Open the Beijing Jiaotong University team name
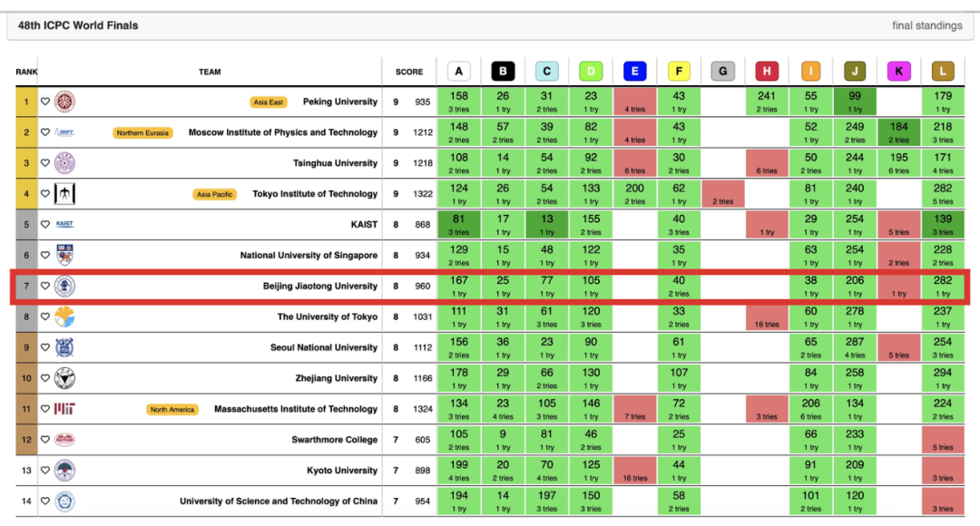The height and width of the screenshot is (526, 980). click(320, 286)
